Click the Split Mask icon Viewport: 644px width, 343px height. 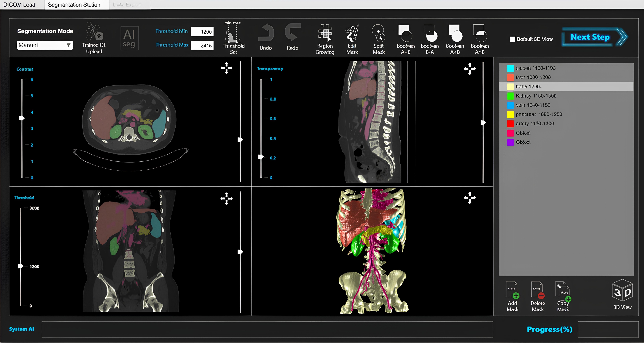tap(378, 33)
